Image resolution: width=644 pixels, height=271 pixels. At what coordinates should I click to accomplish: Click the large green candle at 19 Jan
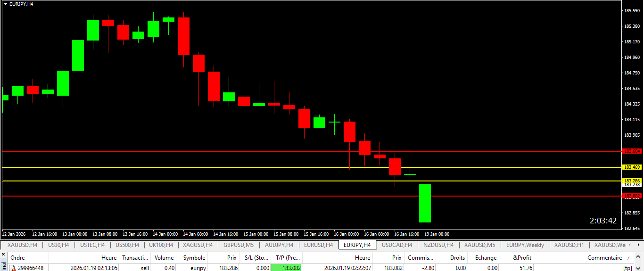coord(425,203)
